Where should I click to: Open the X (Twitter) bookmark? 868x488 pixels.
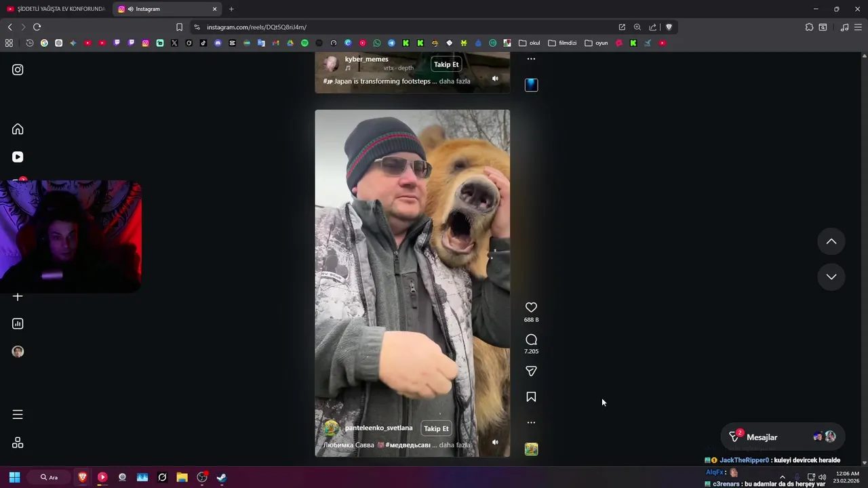click(x=174, y=43)
